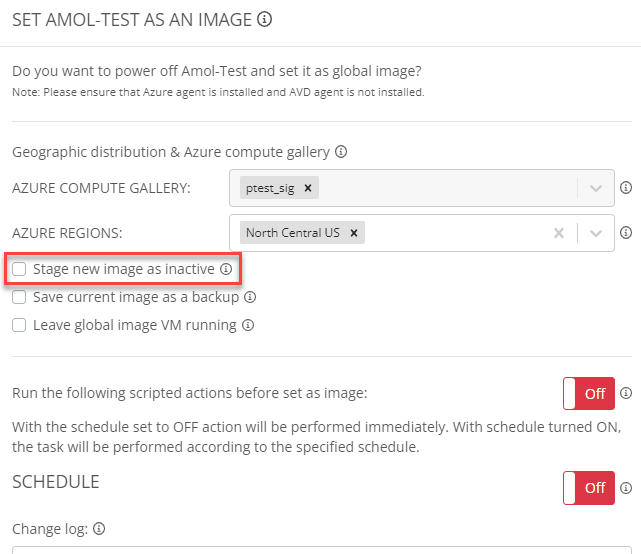Turn on scripted actions before set as image
The height and width of the screenshot is (554, 641).
(x=589, y=393)
